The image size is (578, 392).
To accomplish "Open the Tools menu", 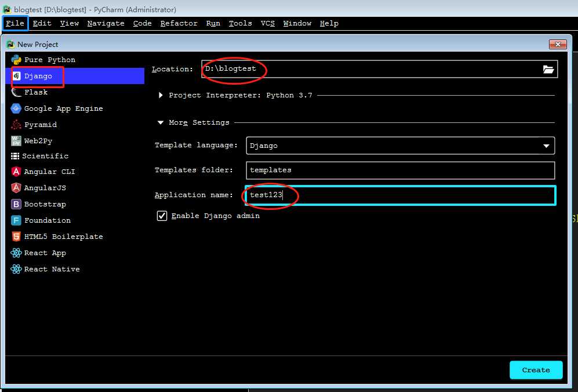I will click(241, 23).
